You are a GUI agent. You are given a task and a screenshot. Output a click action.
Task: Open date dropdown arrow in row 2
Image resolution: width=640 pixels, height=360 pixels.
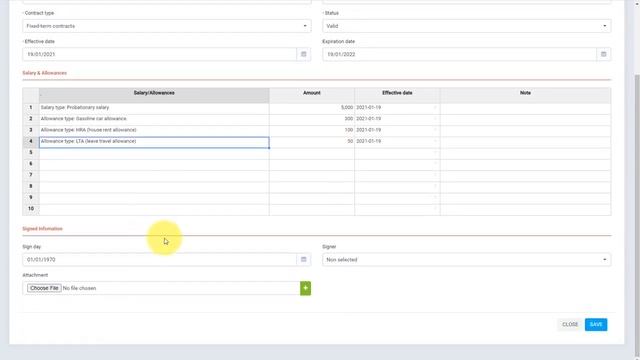pos(435,119)
